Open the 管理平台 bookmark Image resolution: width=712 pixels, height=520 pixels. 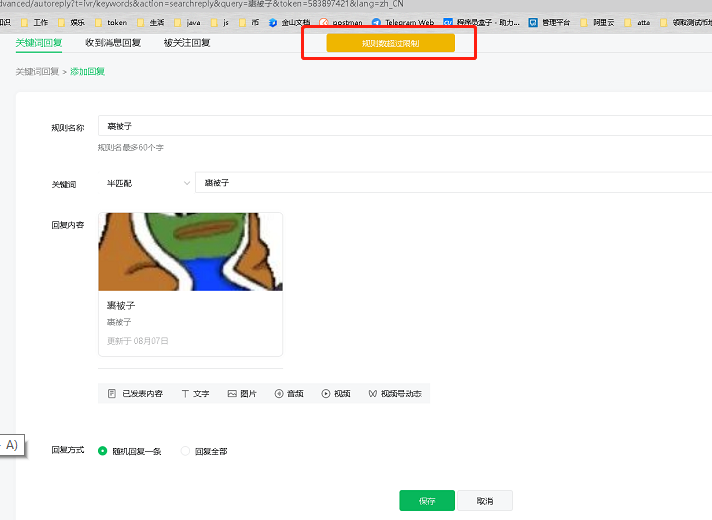tap(549, 23)
